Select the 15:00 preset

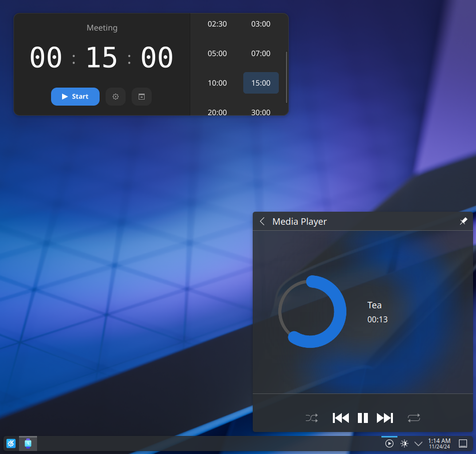(x=261, y=83)
